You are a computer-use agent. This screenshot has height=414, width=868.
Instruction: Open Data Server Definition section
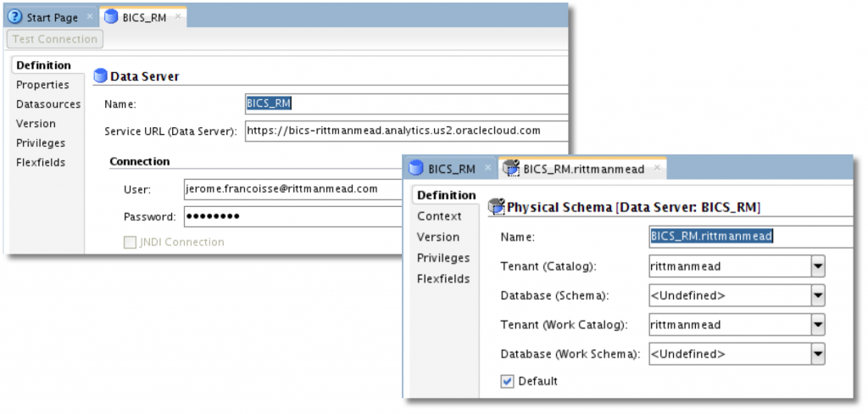tap(44, 65)
